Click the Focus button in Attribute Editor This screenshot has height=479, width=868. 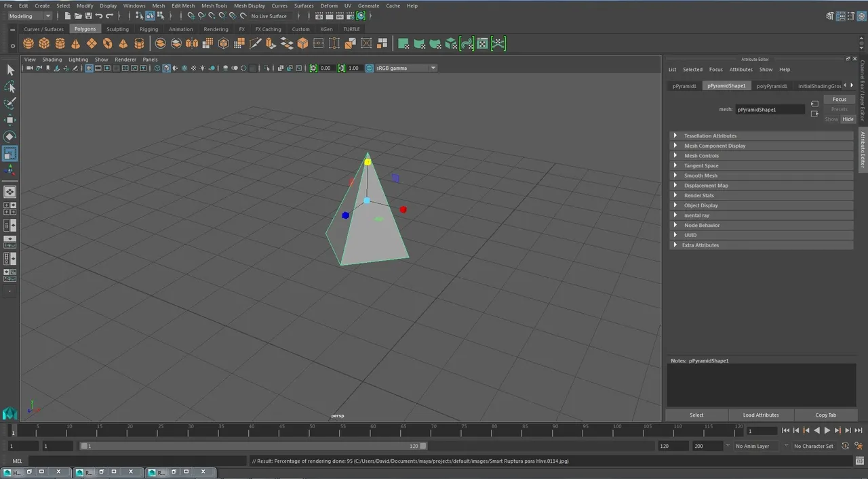click(x=840, y=99)
